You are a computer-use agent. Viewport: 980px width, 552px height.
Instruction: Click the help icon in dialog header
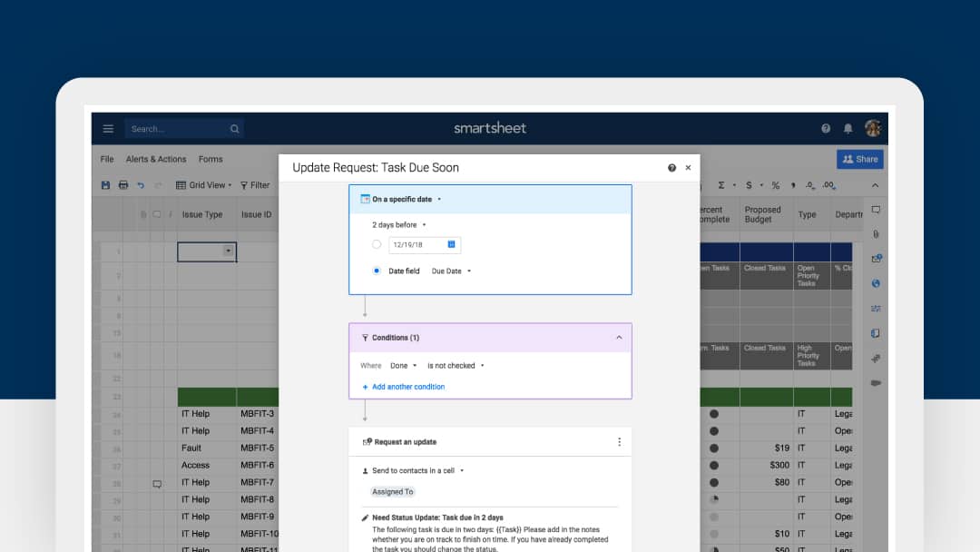coord(671,168)
